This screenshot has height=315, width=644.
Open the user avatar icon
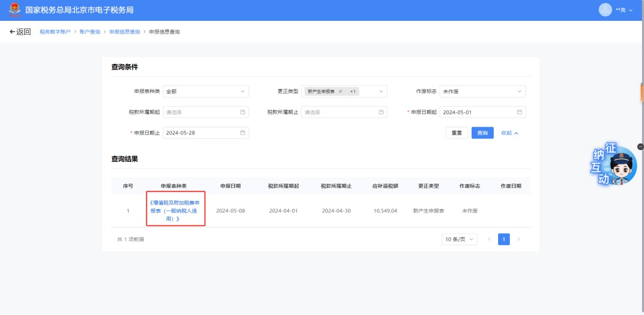(x=605, y=10)
